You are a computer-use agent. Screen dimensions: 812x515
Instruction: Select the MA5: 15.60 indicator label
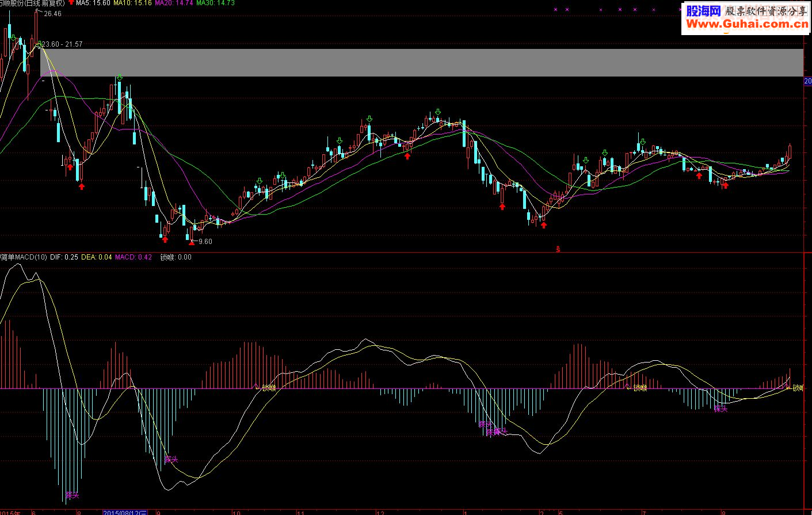(93, 3)
